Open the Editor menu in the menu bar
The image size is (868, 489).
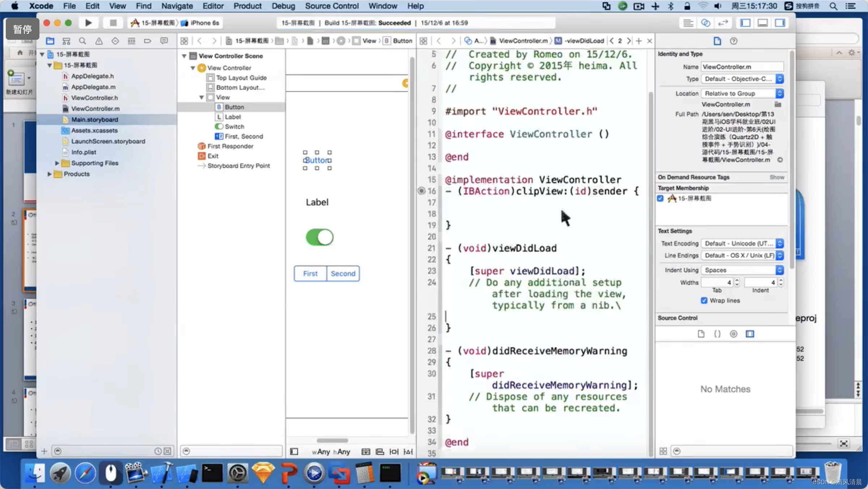pos(213,6)
